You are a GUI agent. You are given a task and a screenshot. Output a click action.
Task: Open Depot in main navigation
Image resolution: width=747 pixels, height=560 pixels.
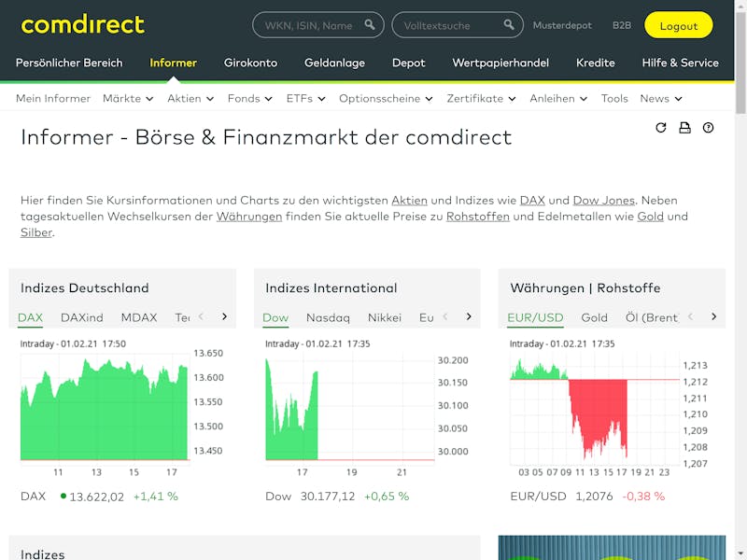click(x=408, y=63)
